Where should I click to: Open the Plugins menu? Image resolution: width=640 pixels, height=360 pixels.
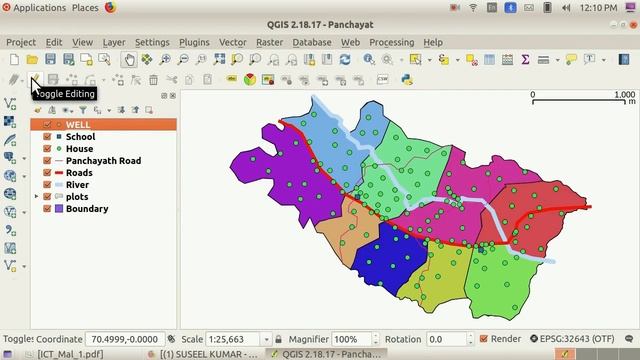pyautogui.click(x=194, y=42)
